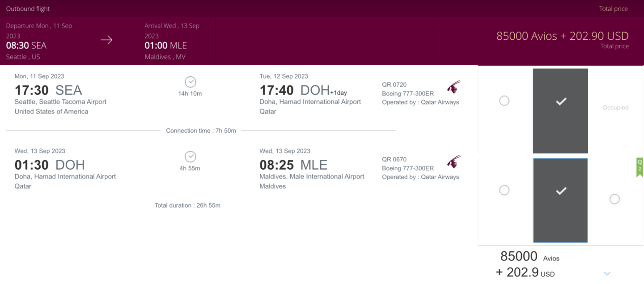Click Qatar Airways logo beside QR 0670
The image size is (644, 284).
click(x=453, y=162)
